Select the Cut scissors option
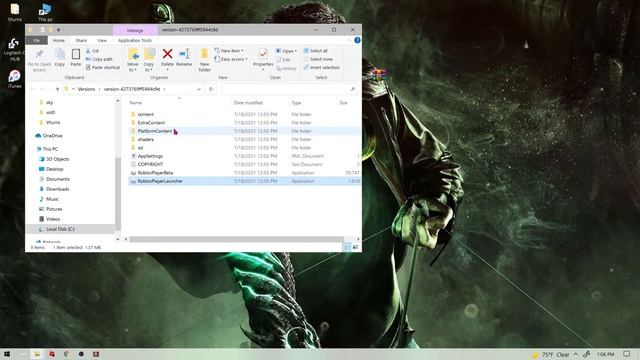 92,51
